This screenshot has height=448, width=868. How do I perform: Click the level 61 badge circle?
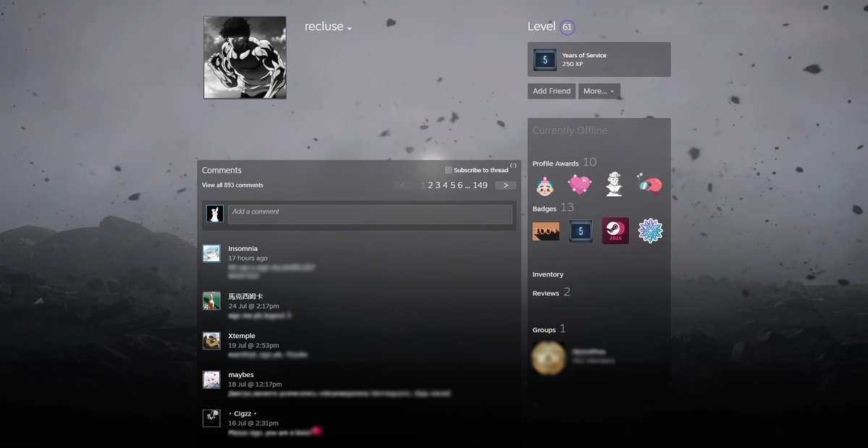coord(567,27)
